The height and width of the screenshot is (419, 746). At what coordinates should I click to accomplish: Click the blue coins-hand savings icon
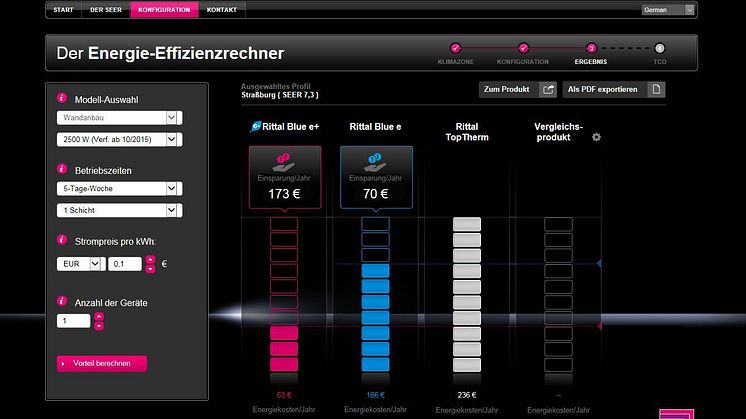click(375, 162)
